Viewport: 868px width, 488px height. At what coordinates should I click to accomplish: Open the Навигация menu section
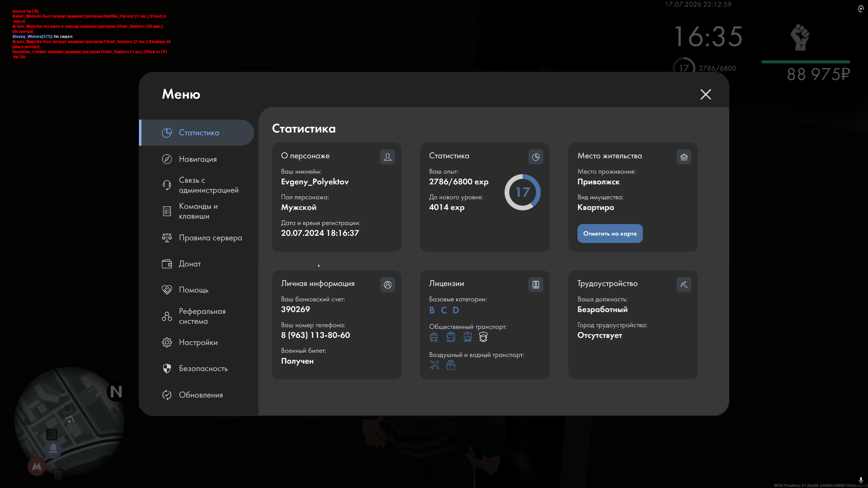point(197,159)
